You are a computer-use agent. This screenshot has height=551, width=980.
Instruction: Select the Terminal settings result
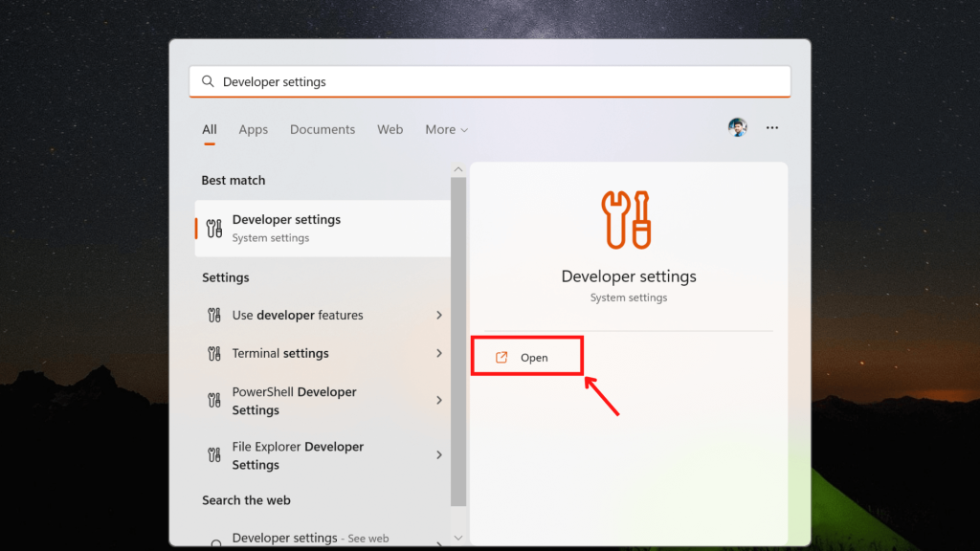pyautogui.click(x=323, y=354)
